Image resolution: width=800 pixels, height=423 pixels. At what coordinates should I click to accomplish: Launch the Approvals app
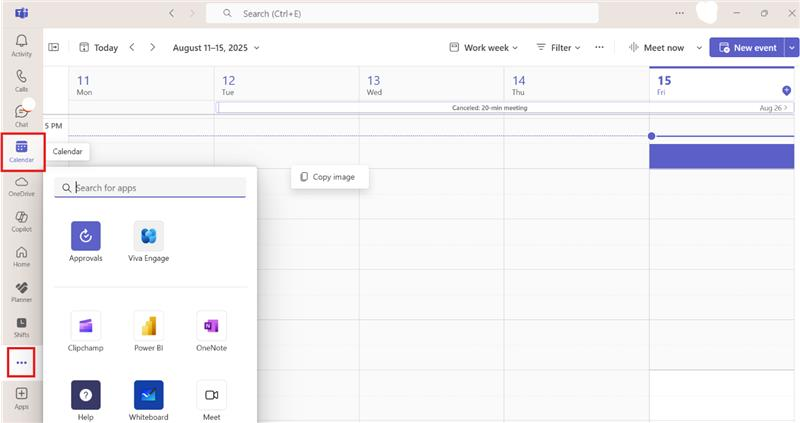(x=86, y=242)
